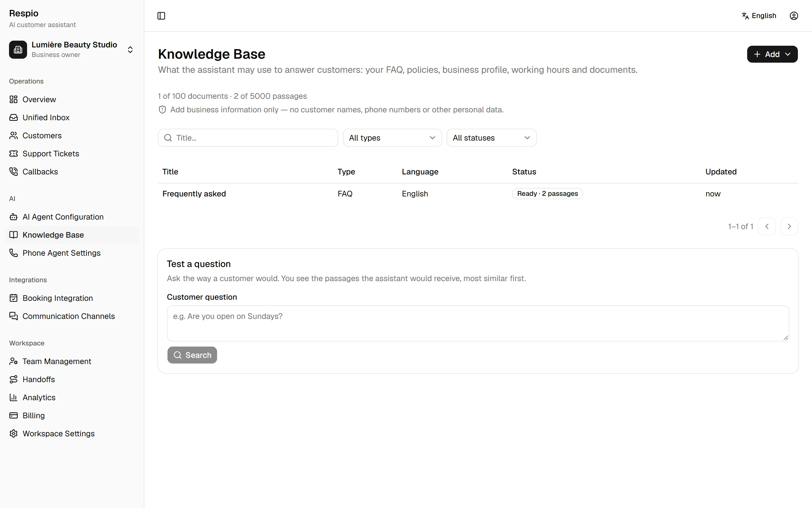Click the Billing credit card icon
This screenshot has width=812, height=508.
coord(14,416)
